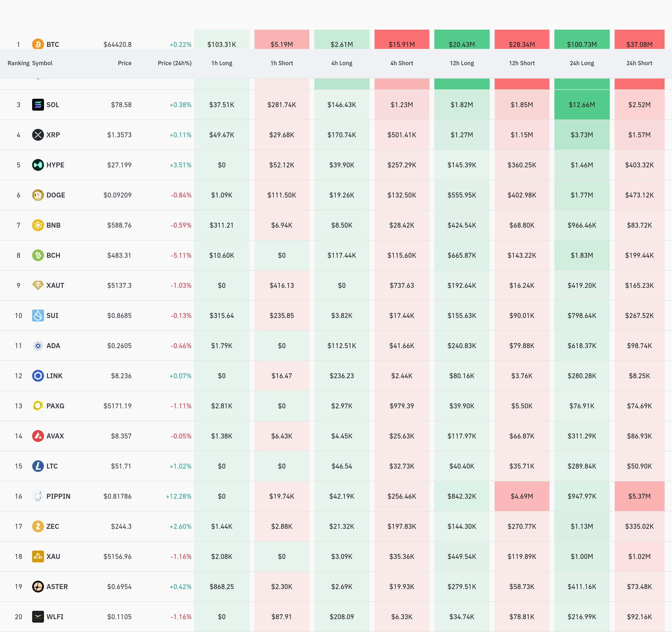Click the Zcash ZEC icon
This screenshot has height=632, width=672.
coord(38,526)
